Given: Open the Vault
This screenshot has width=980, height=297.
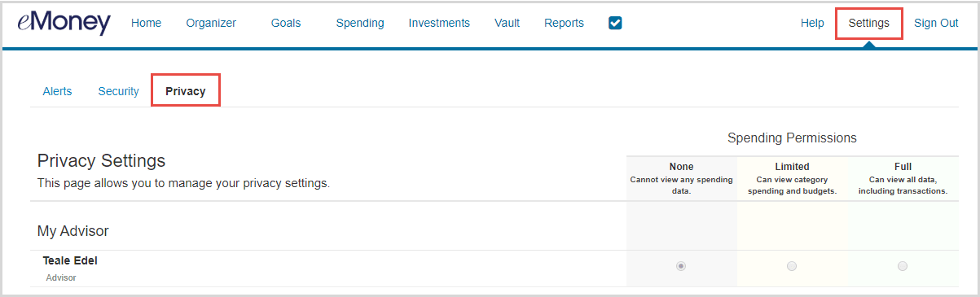Looking at the screenshot, I should (x=507, y=23).
